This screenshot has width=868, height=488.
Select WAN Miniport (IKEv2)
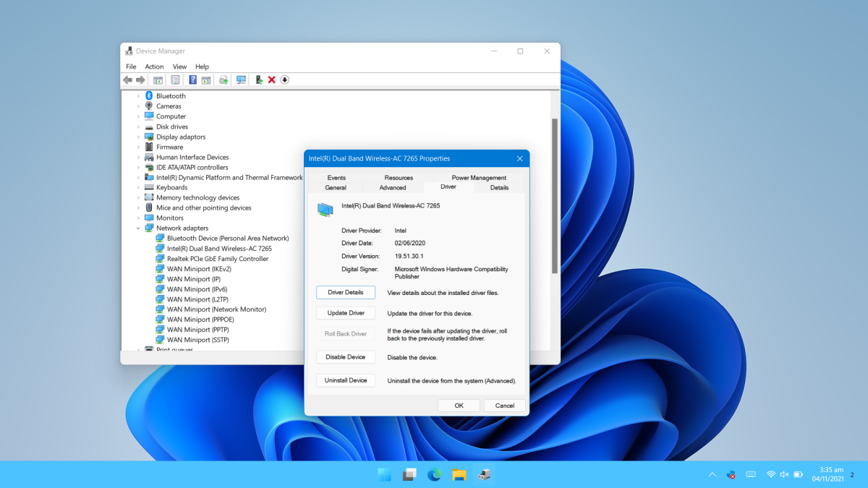[x=198, y=268]
